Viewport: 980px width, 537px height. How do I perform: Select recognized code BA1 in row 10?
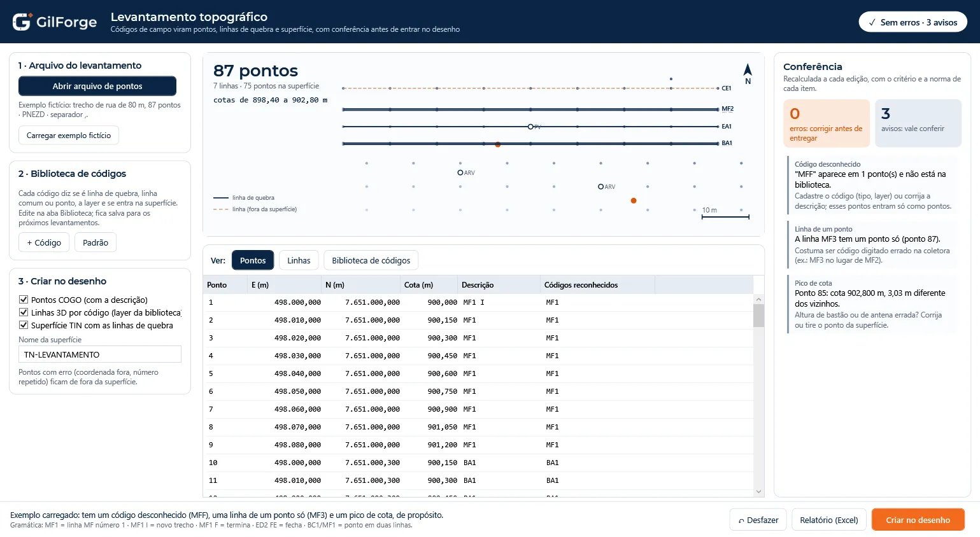pyautogui.click(x=552, y=463)
